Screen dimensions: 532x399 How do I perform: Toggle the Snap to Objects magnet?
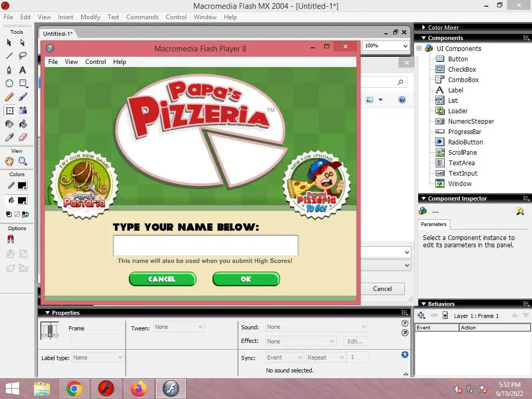tap(10, 239)
